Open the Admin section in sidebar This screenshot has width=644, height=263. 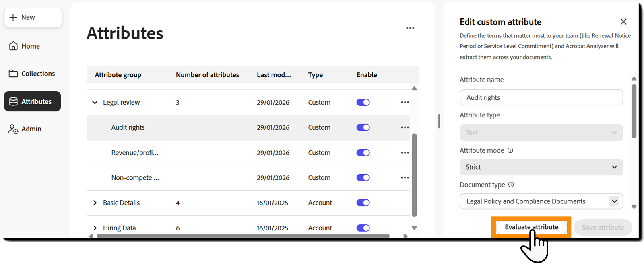tap(25, 129)
